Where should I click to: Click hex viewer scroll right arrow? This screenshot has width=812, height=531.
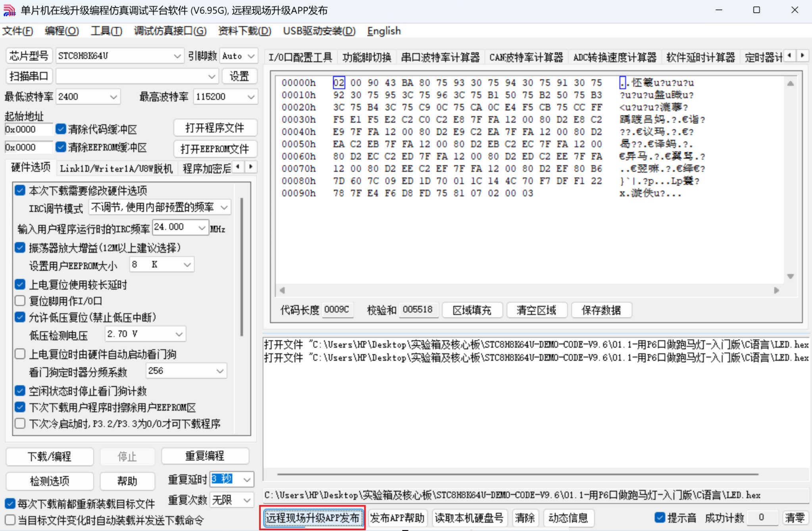(777, 290)
